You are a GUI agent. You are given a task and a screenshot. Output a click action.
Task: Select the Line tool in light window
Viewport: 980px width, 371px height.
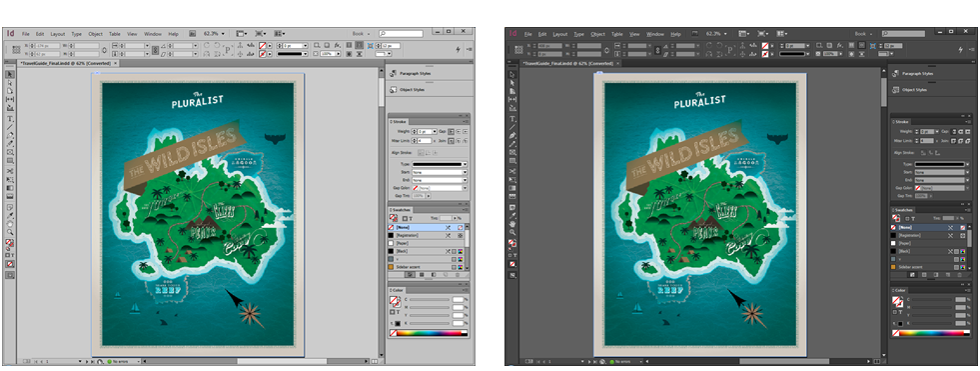(10, 126)
